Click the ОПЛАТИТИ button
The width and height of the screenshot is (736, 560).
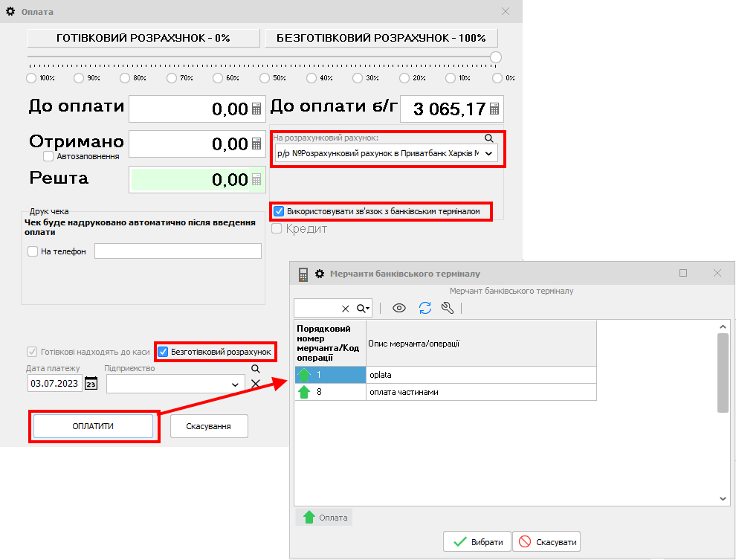tap(93, 426)
